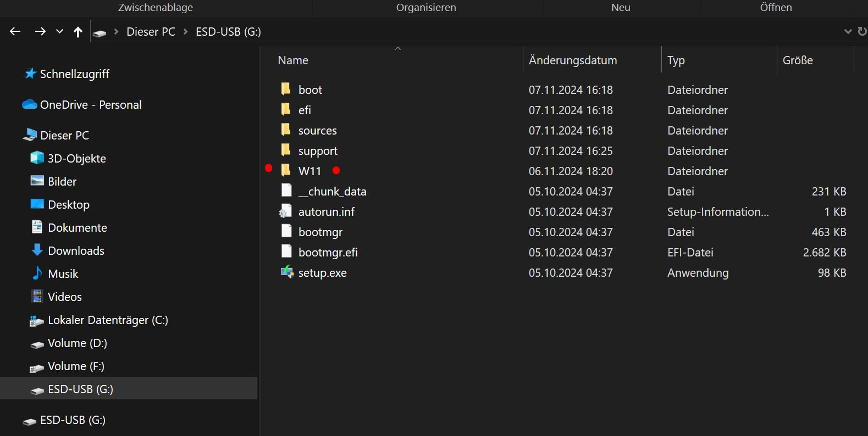Click the Zwischenablage ribbon group label

pos(156,8)
